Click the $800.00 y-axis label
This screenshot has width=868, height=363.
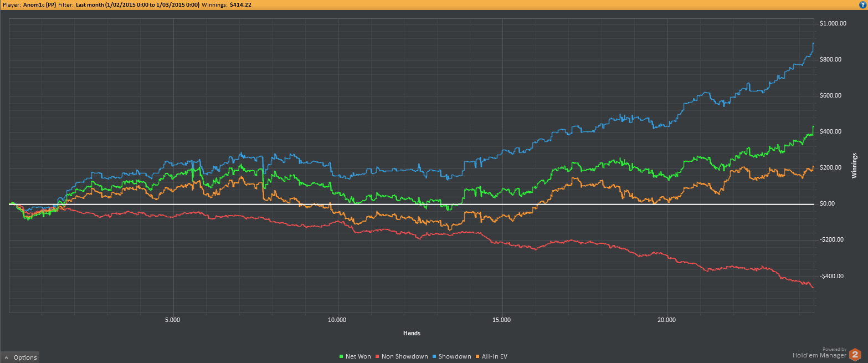830,60
